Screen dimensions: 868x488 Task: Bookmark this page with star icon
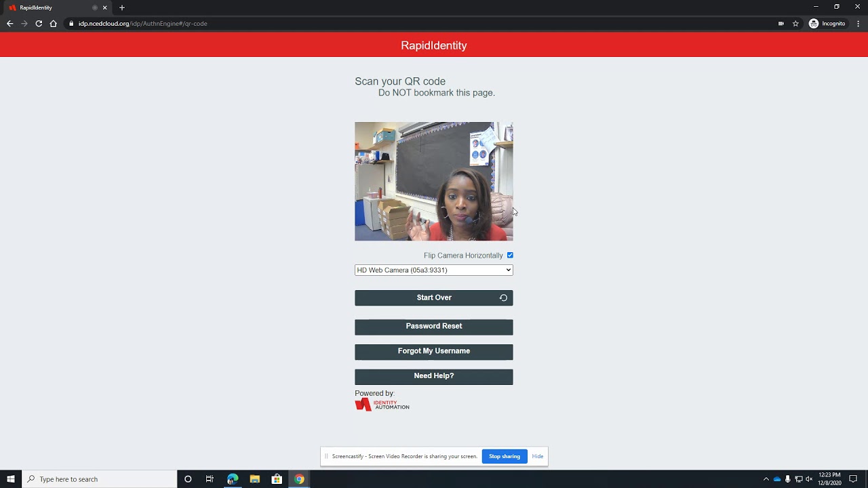click(x=795, y=24)
